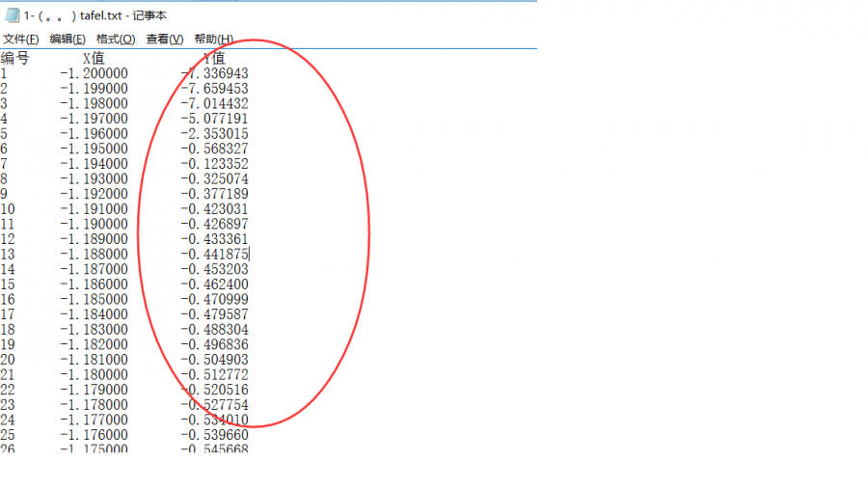
Task: Click Y value -0.426897 in row 11
Action: [215, 224]
